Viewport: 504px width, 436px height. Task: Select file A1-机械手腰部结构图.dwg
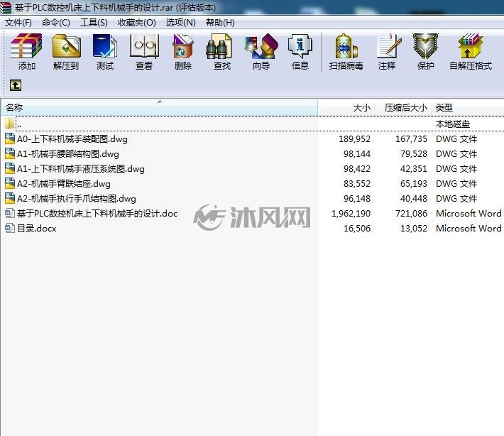point(68,154)
